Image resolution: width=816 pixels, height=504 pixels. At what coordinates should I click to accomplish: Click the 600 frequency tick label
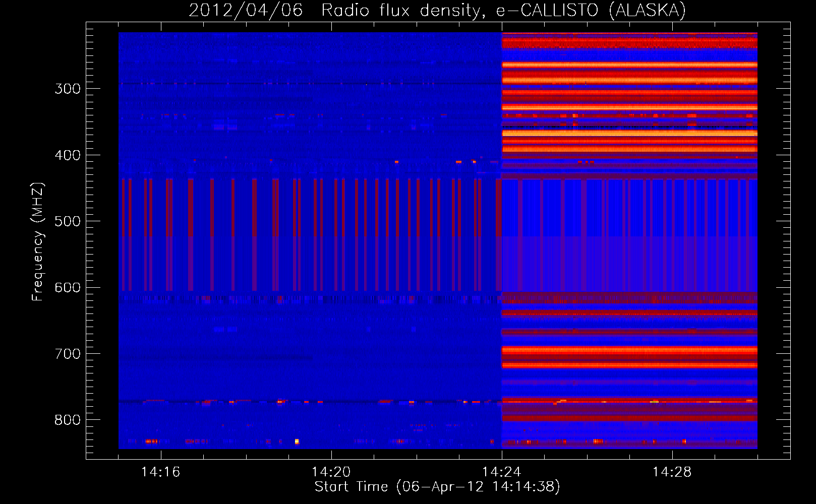coord(68,288)
